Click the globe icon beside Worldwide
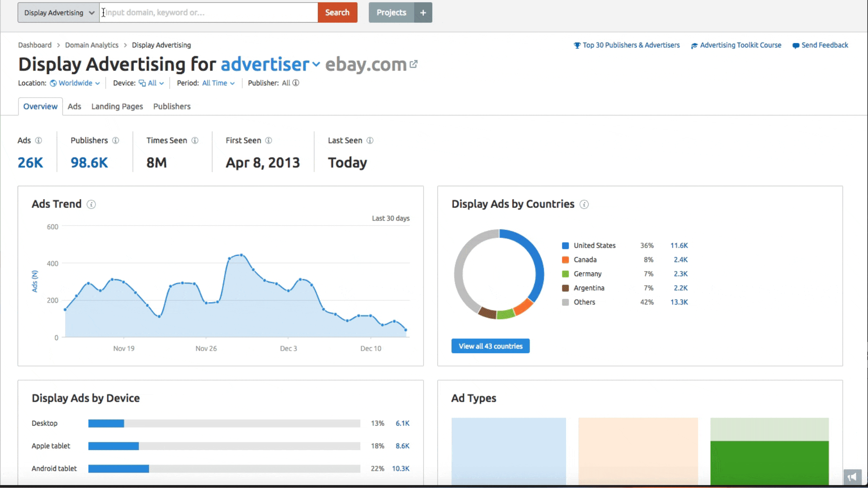 click(53, 83)
